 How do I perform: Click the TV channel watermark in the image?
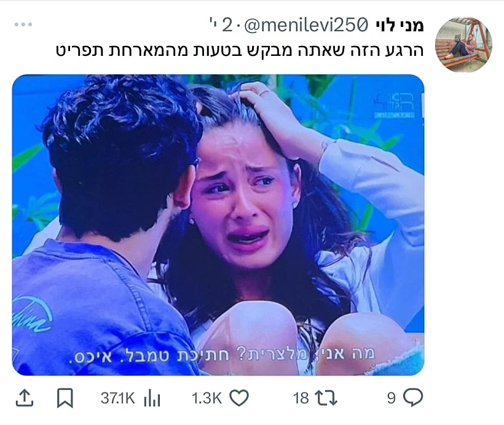pos(395,105)
